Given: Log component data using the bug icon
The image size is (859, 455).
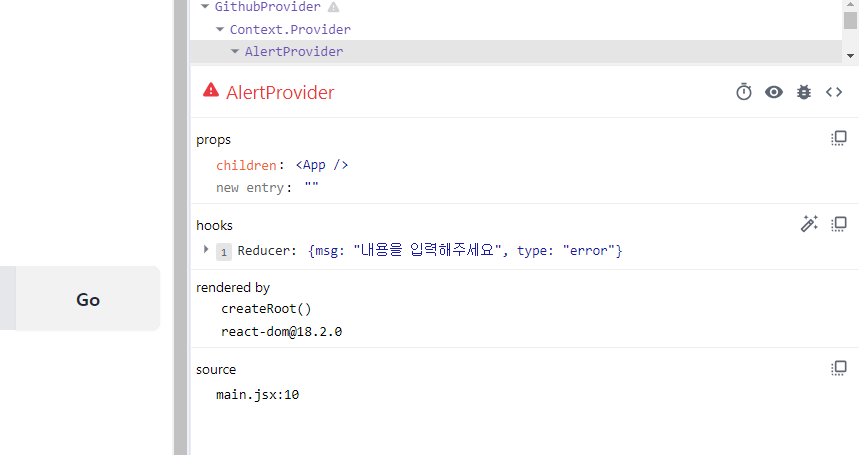Looking at the screenshot, I should click(x=804, y=92).
